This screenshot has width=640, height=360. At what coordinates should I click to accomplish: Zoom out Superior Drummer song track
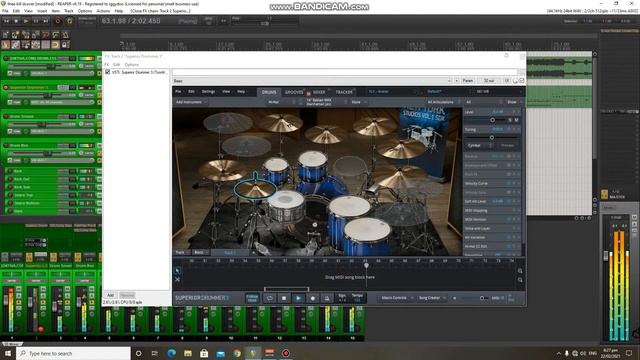click(520, 280)
